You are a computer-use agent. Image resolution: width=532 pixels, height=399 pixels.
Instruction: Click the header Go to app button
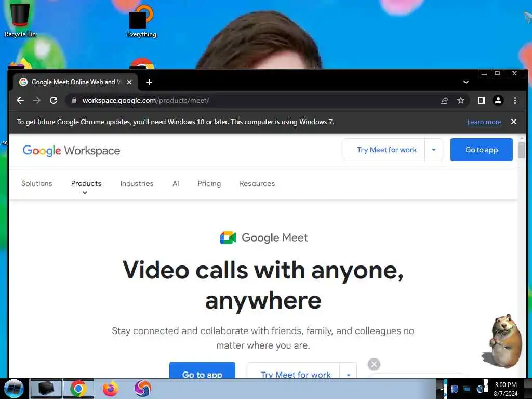click(x=482, y=150)
